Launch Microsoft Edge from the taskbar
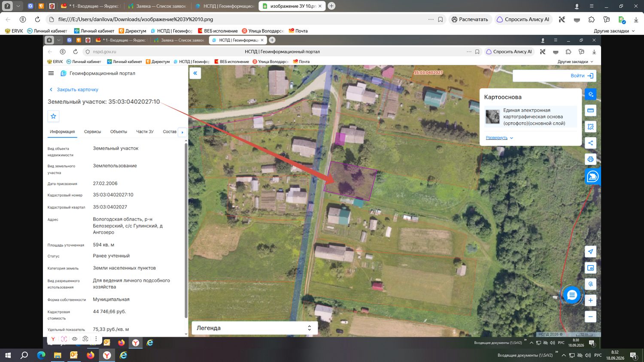This screenshot has width=644, height=362. tap(41, 355)
